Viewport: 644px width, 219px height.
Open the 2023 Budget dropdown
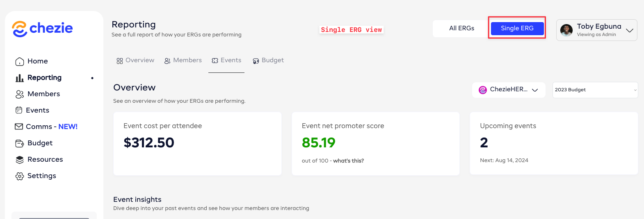(x=595, y=90)
